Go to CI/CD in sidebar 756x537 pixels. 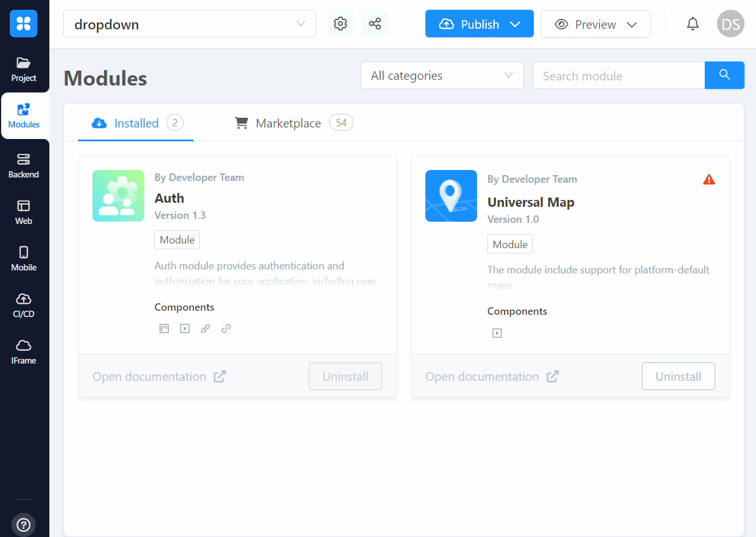[24, 306]
